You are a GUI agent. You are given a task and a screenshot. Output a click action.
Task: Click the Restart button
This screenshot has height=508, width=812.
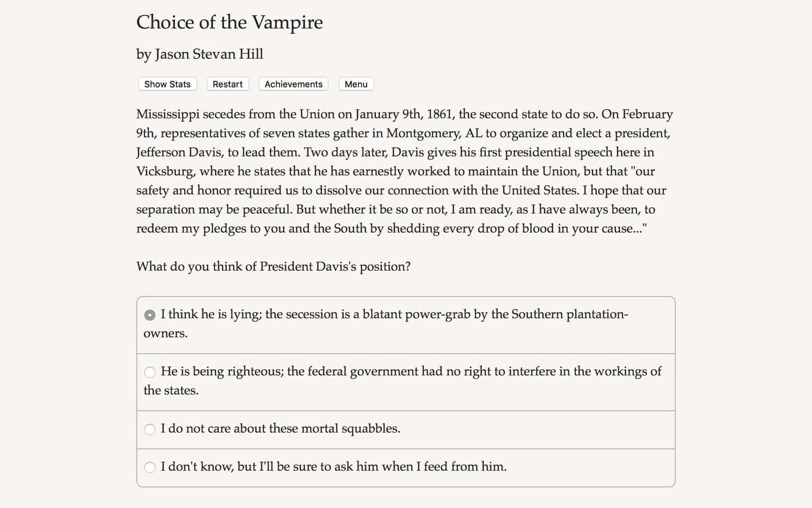pos(227,84)
